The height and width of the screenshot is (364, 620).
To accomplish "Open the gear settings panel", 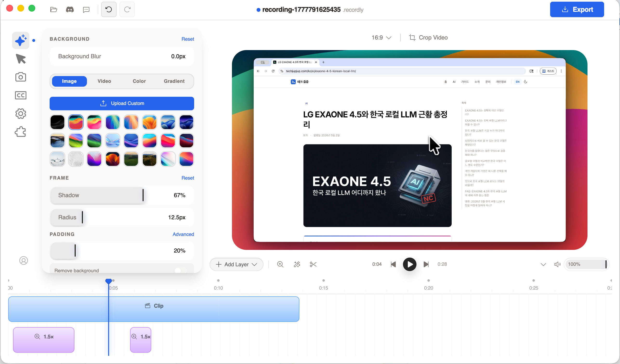I will pyautogui.click(x=21, y=114).
